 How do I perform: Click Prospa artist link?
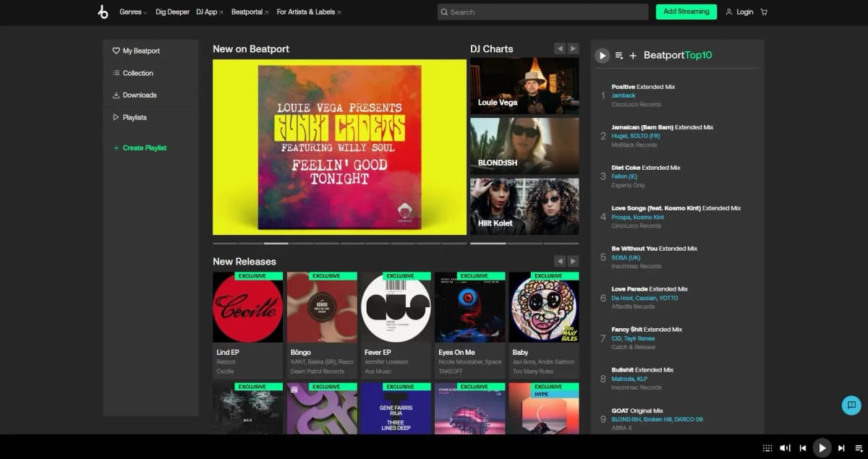point(621,217)
